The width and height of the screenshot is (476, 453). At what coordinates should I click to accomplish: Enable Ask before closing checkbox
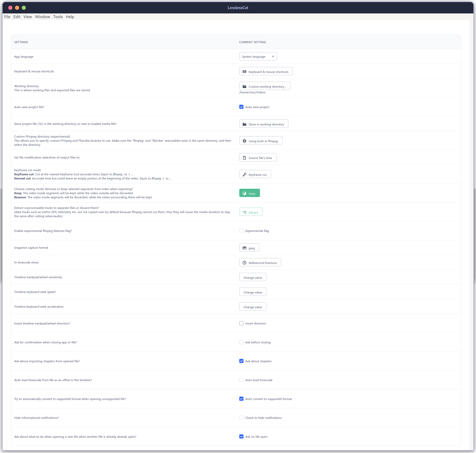[x=241, y=342]
